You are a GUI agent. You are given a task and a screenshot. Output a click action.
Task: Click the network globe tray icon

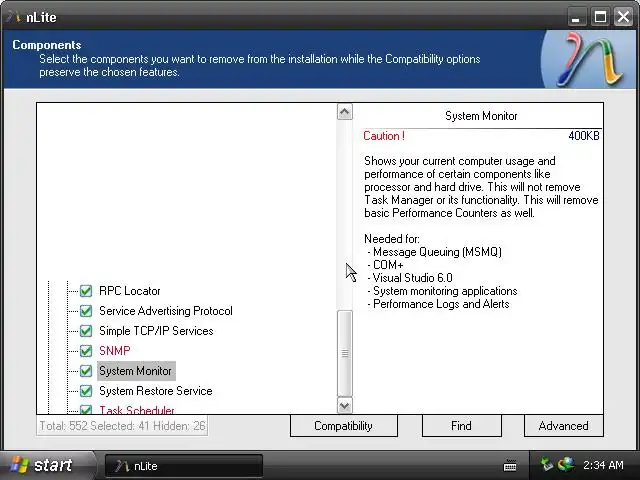566,464
